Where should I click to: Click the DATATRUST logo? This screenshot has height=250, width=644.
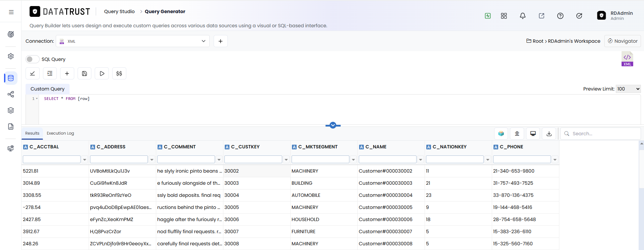point(60,12)
